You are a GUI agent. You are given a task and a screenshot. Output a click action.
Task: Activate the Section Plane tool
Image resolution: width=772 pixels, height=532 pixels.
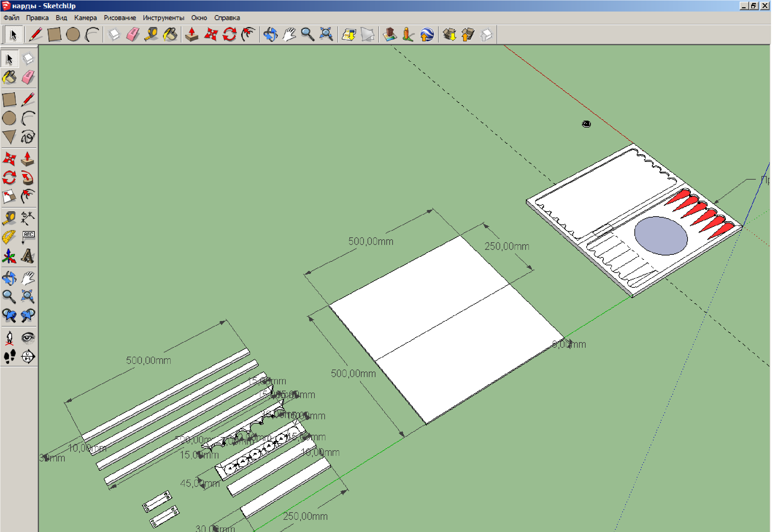point(28,357)
